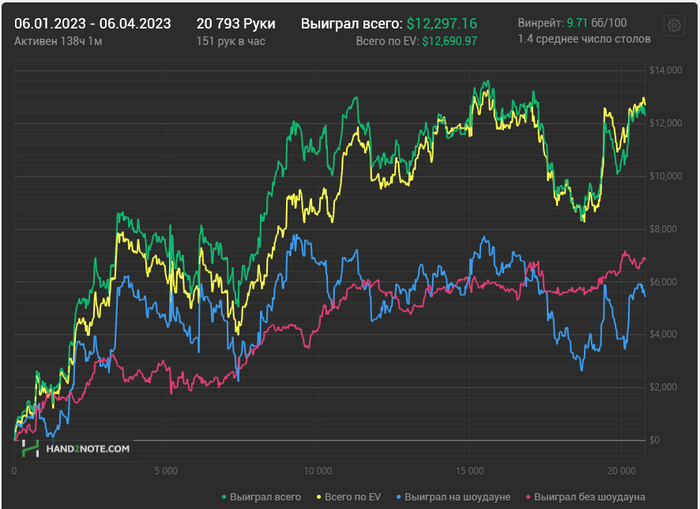The height and width of the screenshot is (509, 700).
Task: Click the blue legend dot
Action: [399, 497]
